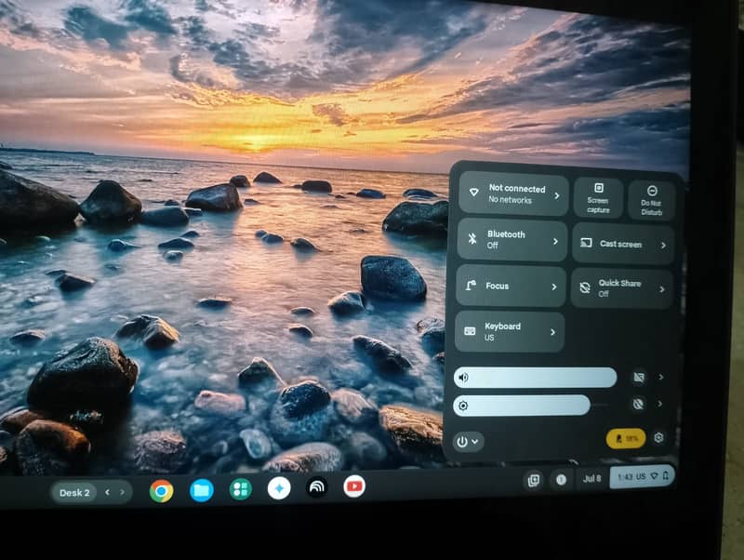The image size is (744, 560).
Task: Expand the Quick Share details arrow
Action: 662,289
